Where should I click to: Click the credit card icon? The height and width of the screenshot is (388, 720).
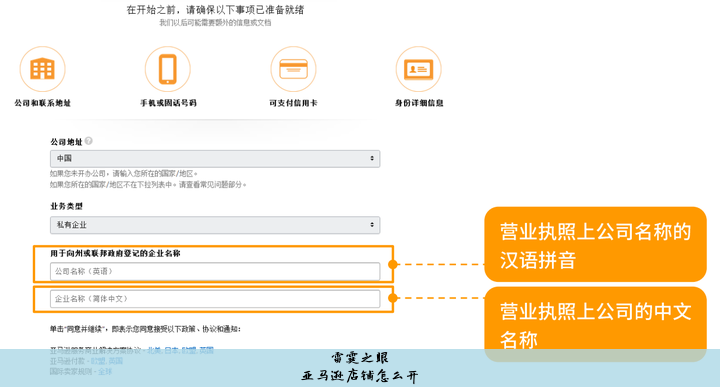coord(293,69)
